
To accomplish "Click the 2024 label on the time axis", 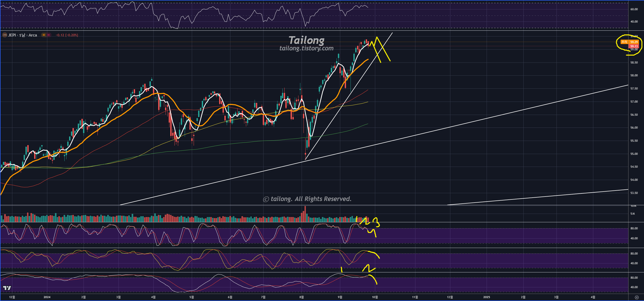I will [x=47, y=297].
